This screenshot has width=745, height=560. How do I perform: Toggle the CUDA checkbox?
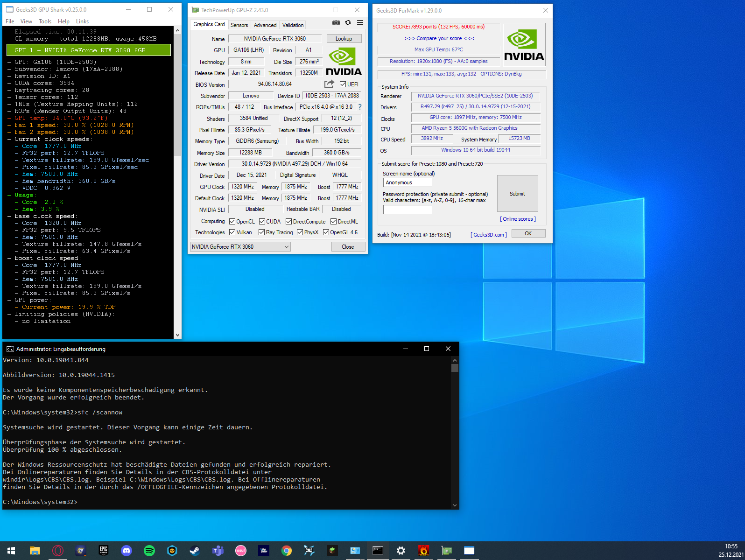[x=262, y=222]
